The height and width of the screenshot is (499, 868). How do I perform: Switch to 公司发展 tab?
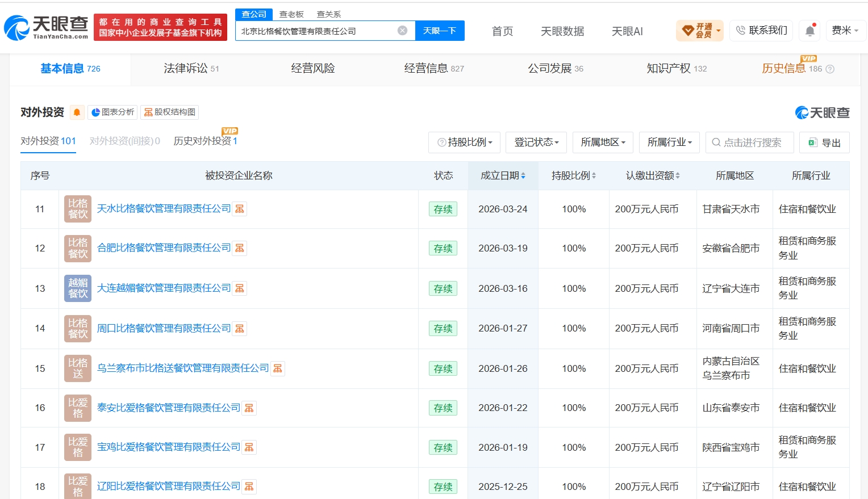pyautogui.click(x=556, y=69)
